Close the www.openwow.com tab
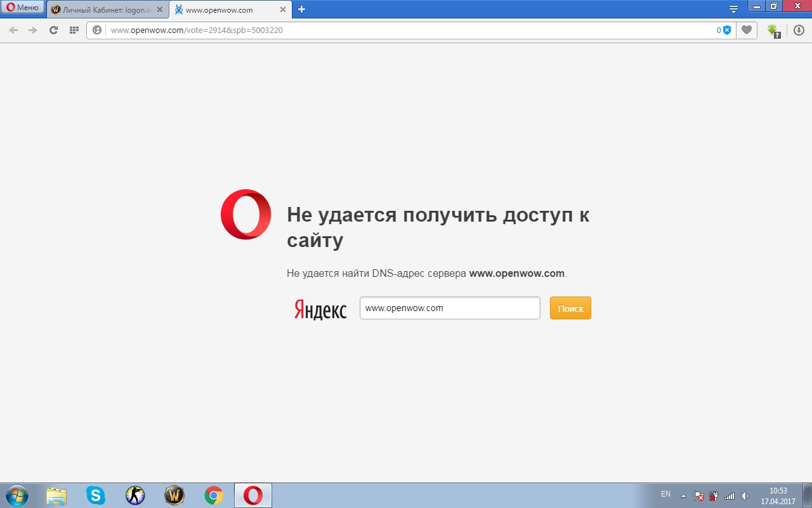Viewport: 812px width, 508px height. (283, 10)
